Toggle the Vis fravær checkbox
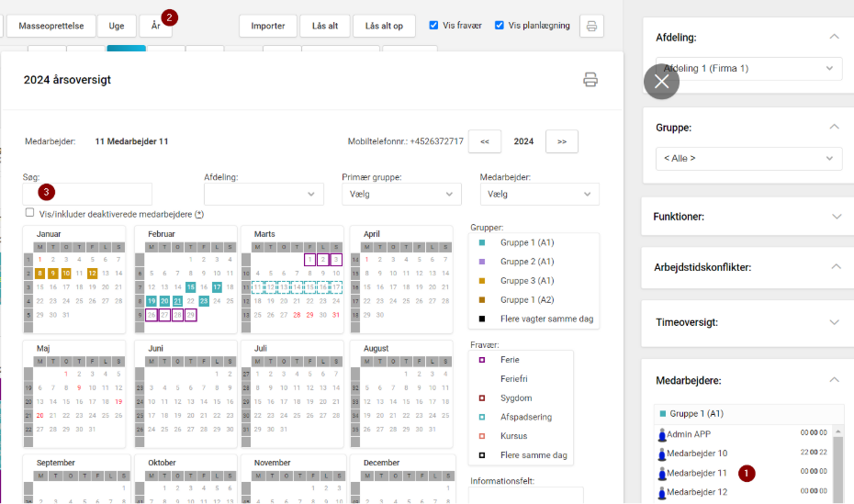Viewport: 854px width, 504px height. click(x=433, y=26)
